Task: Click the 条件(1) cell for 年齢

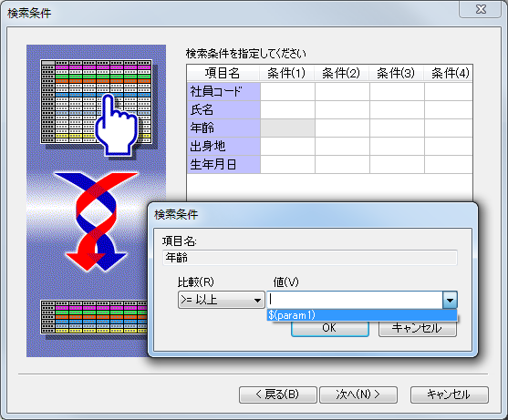Action: coord(287,128)
